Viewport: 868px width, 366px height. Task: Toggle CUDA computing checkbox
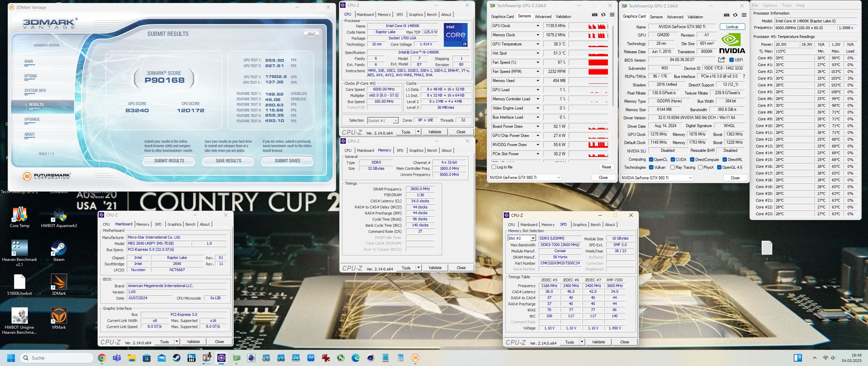click(673, 160)
